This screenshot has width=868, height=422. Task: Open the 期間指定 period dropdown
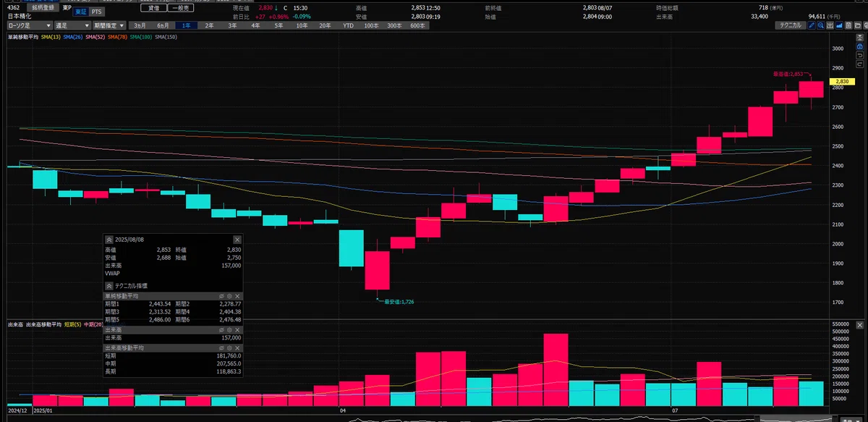click(x=109, y=25)
